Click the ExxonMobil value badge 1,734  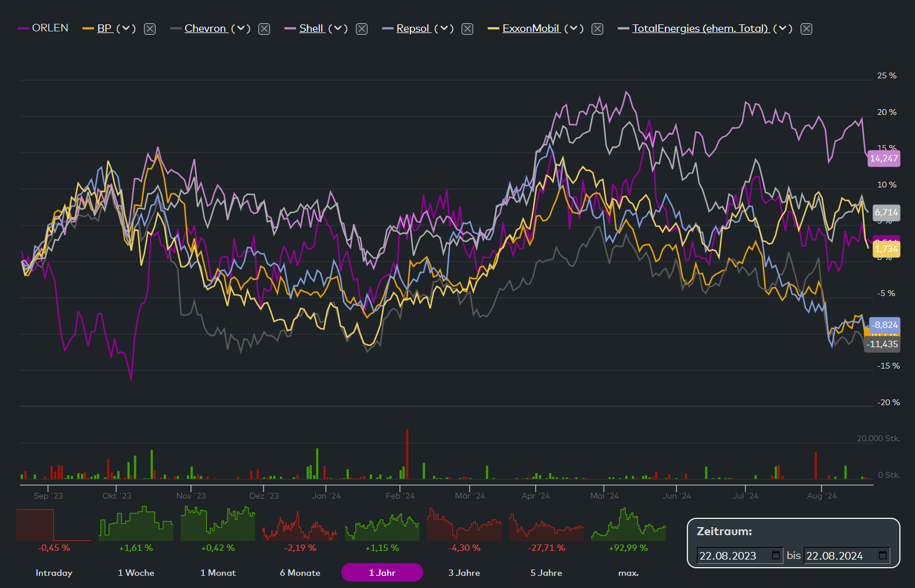(x=886, y=249)
